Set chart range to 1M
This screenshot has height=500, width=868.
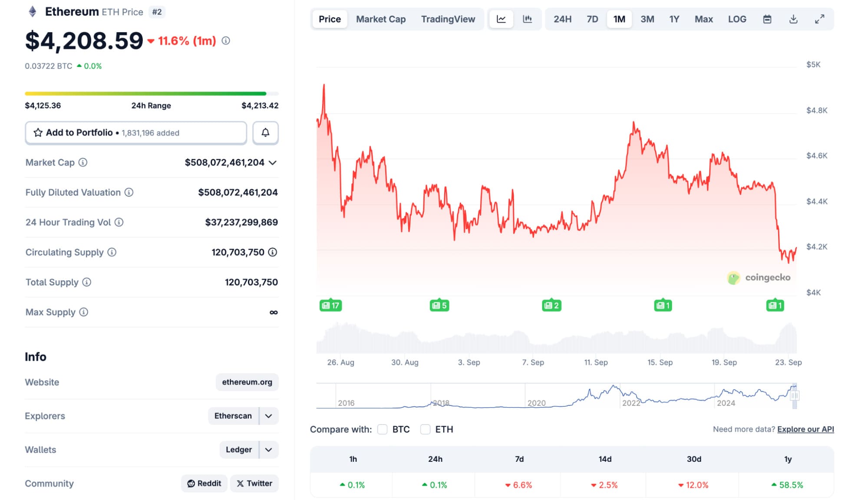619,19
